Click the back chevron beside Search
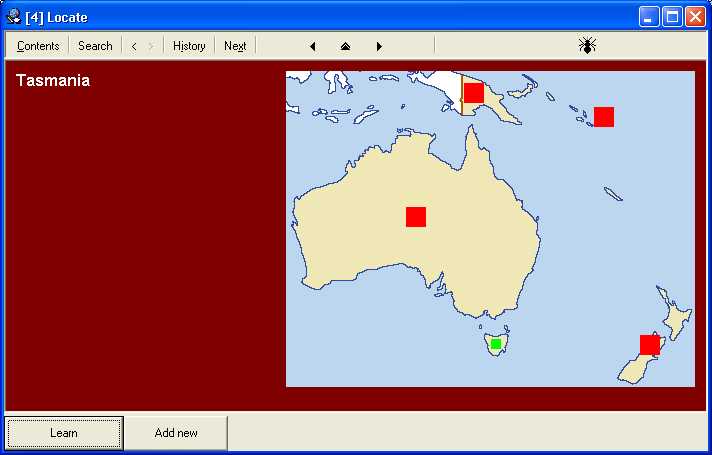712x455 pixels. (x=134, y=46)
